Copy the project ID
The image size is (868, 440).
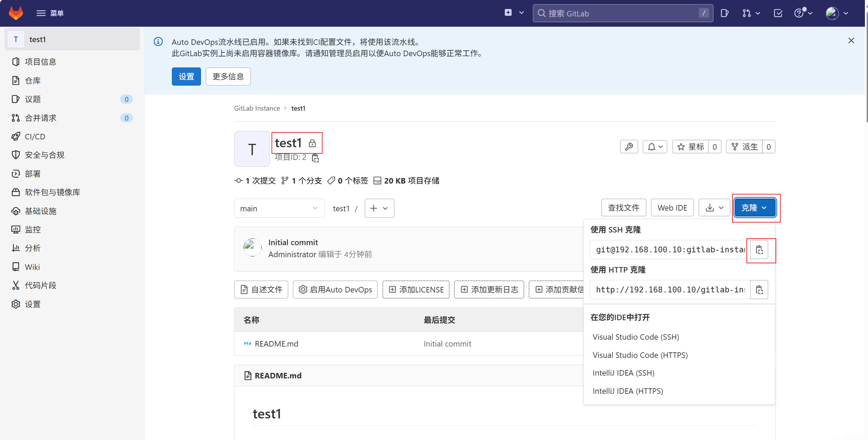[315, 158]
